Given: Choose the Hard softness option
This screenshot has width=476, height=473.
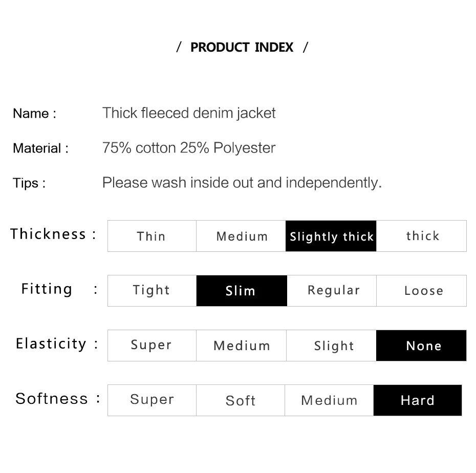Looking at the screenshot, I should coord(418,400).
